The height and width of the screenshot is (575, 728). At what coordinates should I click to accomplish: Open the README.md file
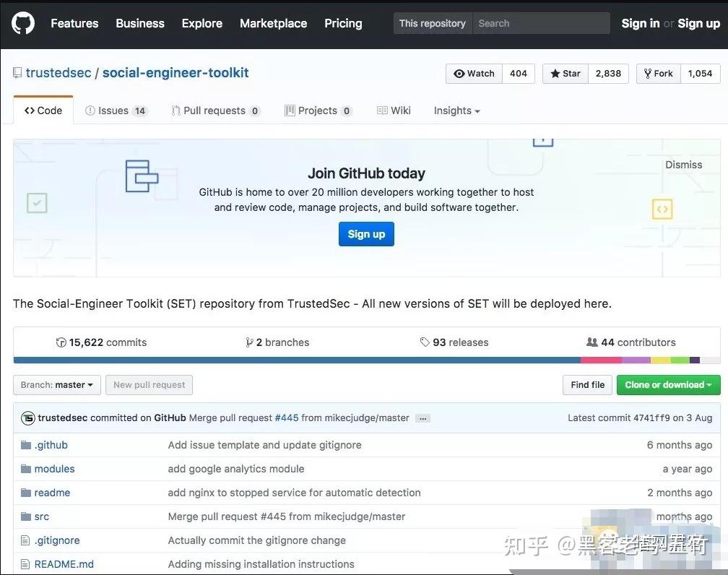(x=64, y=564)
